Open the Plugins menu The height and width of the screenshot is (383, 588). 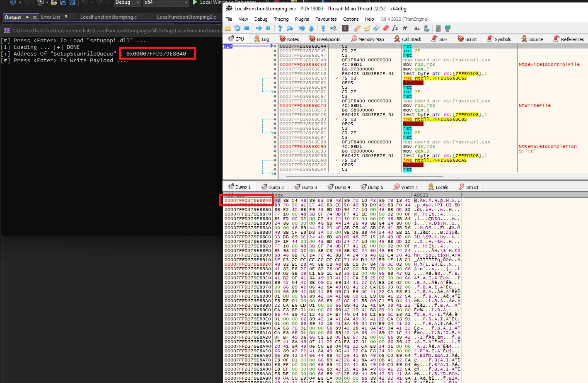pyautogui.click(x=302, y=19)
